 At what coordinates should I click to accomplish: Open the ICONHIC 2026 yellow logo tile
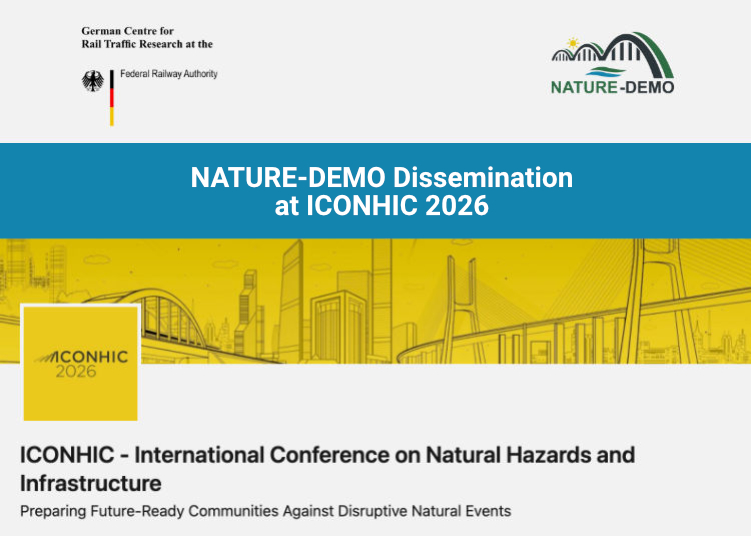[x=80, y=363]
